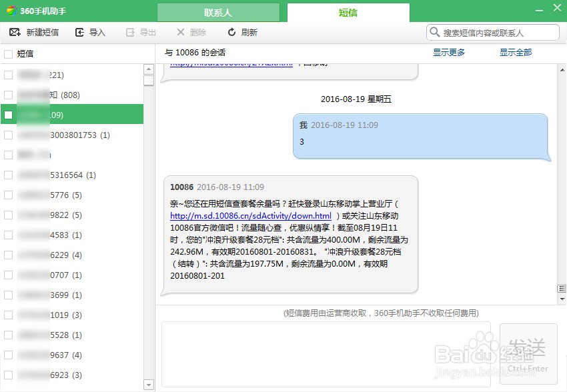Click the 新建短信 envelope icon
Viewport: 567px width, 392px height.
pos(15,32)
